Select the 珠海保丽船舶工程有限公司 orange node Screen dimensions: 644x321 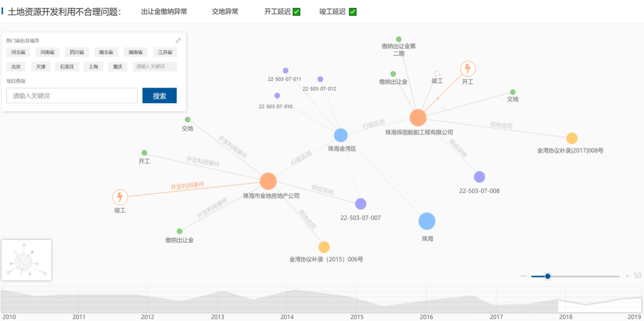point(418,118)
